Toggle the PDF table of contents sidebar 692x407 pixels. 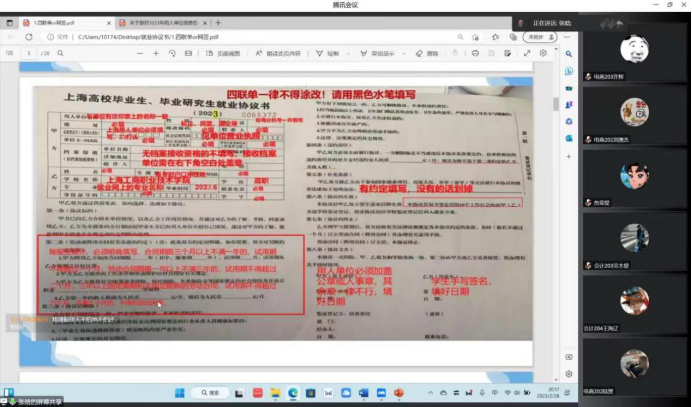coord(9,53)
